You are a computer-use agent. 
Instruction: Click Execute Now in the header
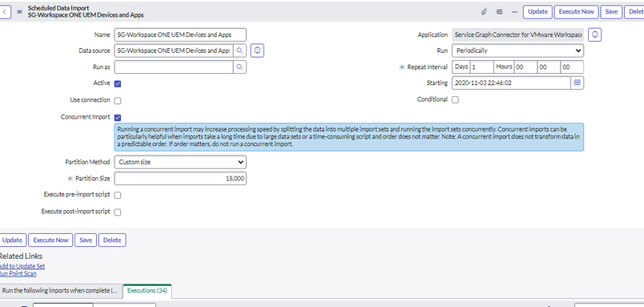point(576,12)
